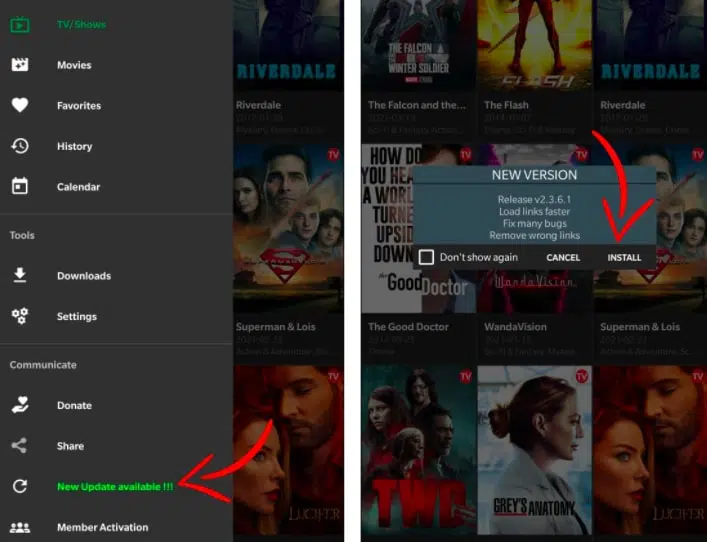Click the Downloads arrow icon
This screenshot has width=707, height=542.
pyautogui.click(x=20, y=275)
